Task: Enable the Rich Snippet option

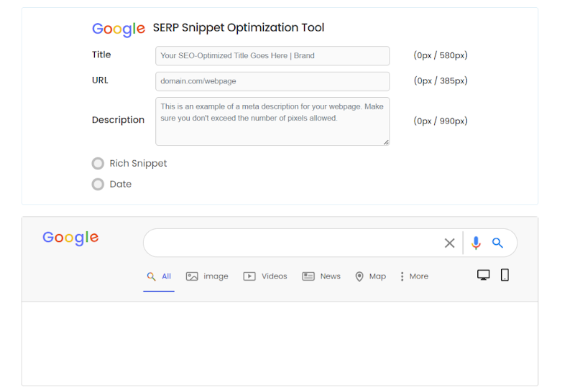Action: pyautogui.click(x=98, y=164)
